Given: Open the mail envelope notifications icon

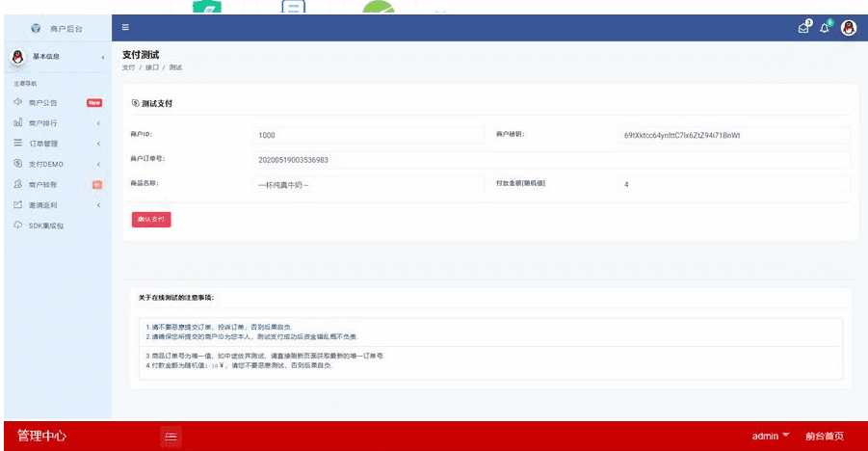Looking at the screenshot, I should pyautogui.click(x=803, y=28).
